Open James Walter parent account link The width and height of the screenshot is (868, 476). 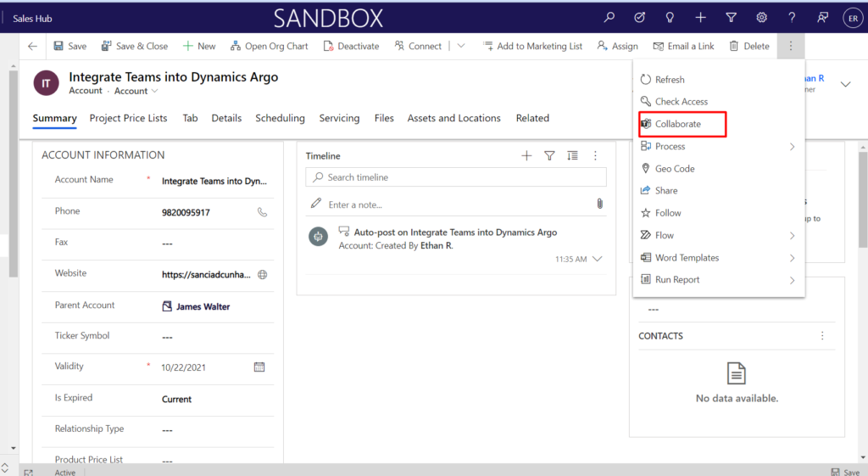[x=203, y=306]
